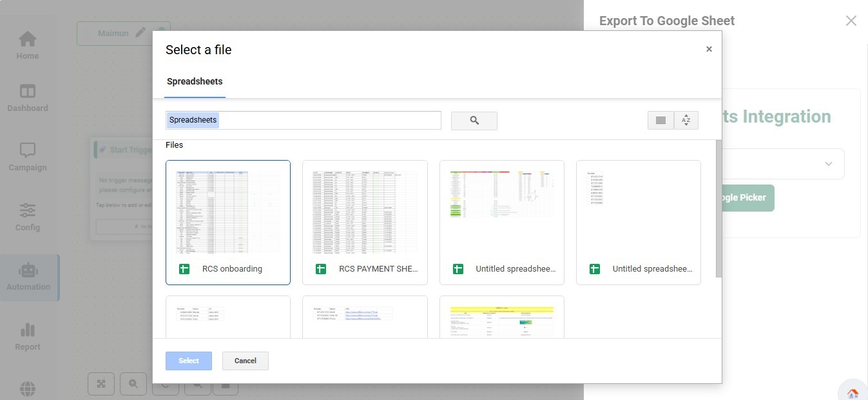Image resolution: width=868 pixels, height=400 pixels.
Task: Go to Campaign section in sidebar
Action: 28,158
